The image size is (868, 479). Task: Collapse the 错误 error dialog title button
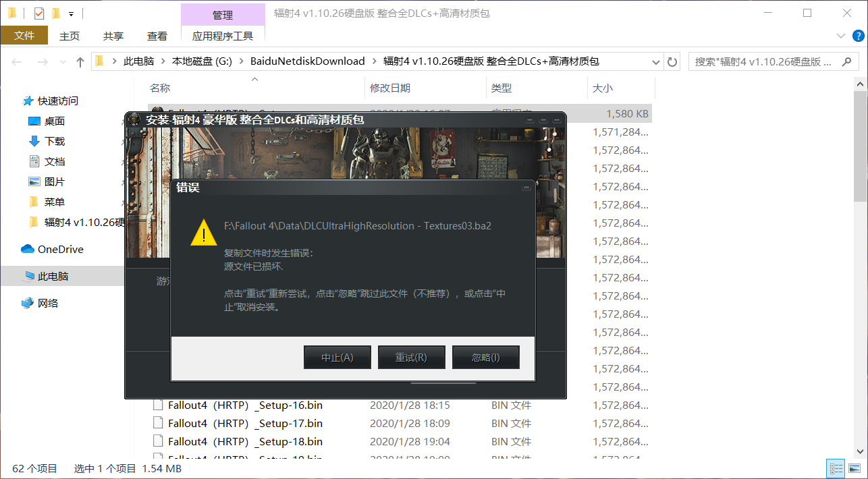526,188
